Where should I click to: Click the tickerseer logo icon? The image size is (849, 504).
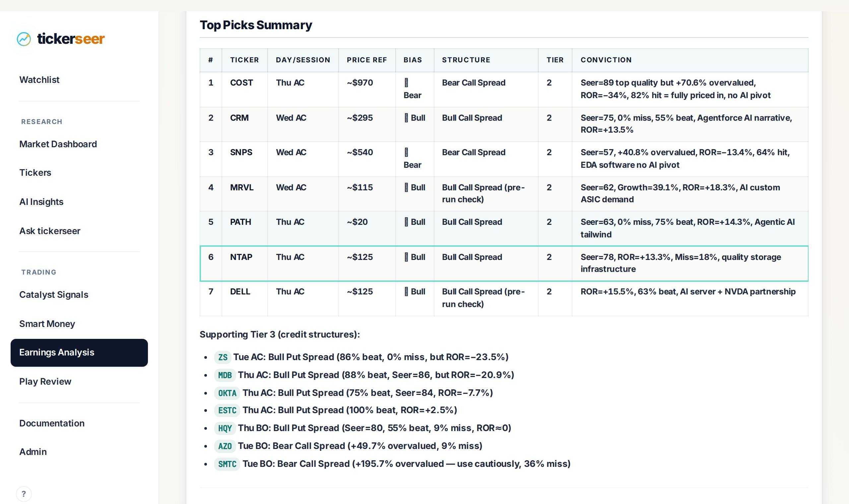[x=24, y=39]
